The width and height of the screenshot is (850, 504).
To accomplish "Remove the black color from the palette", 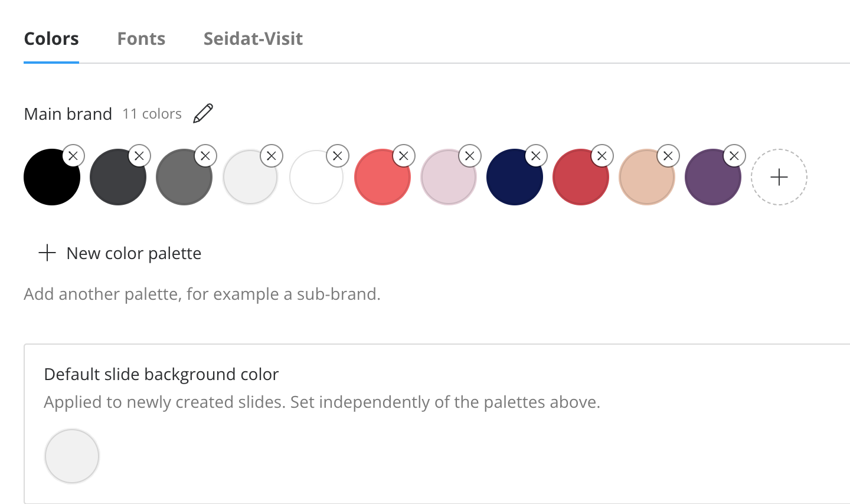I will 73,156.
